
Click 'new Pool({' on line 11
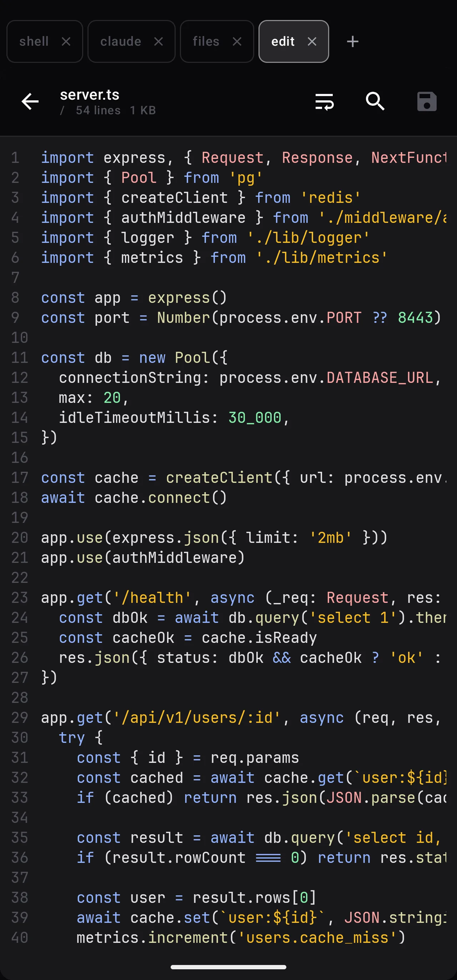click(183, 357)
